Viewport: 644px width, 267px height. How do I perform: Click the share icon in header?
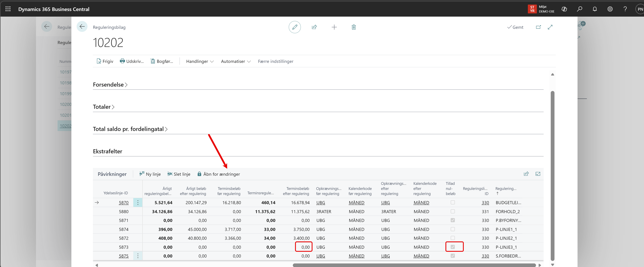[x=314, y=27]
